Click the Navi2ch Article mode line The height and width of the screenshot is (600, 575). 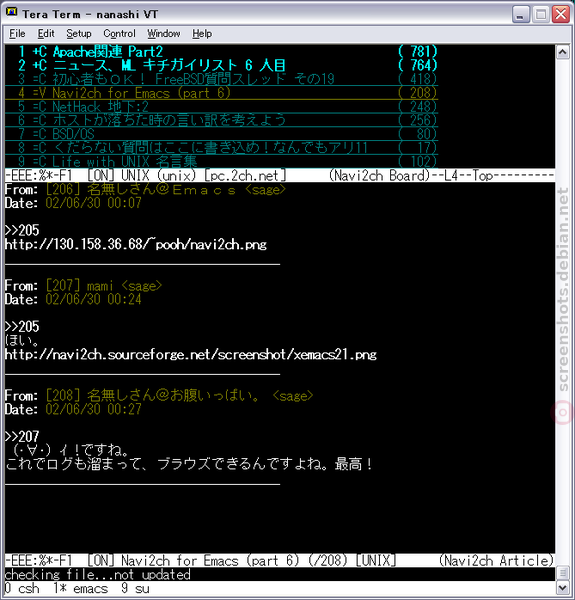coord(280,561)
